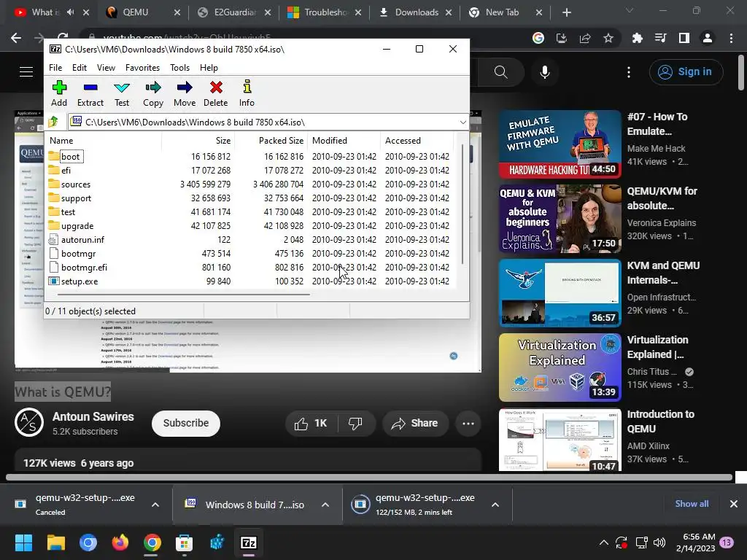Expand the 7-Zip address path dropdown
The width and height of the screenshot is (747, 560).
coord(462,122)
